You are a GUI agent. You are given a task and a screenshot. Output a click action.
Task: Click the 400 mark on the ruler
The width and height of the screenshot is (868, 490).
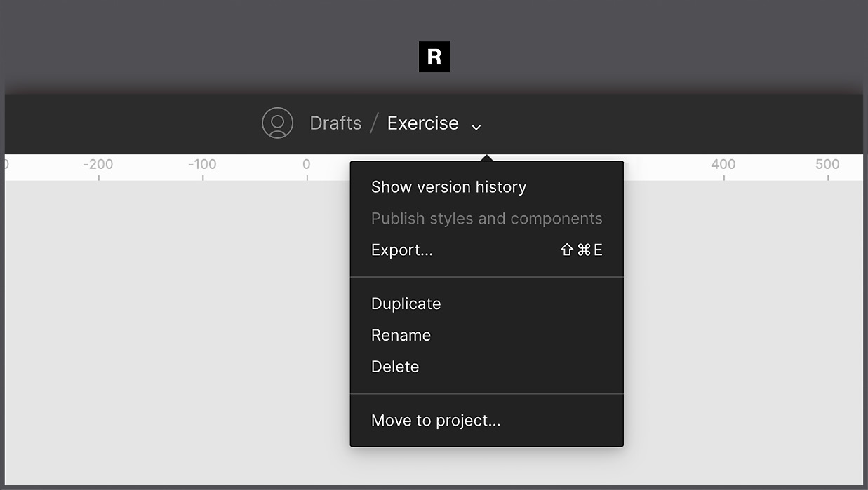[723, 164]
